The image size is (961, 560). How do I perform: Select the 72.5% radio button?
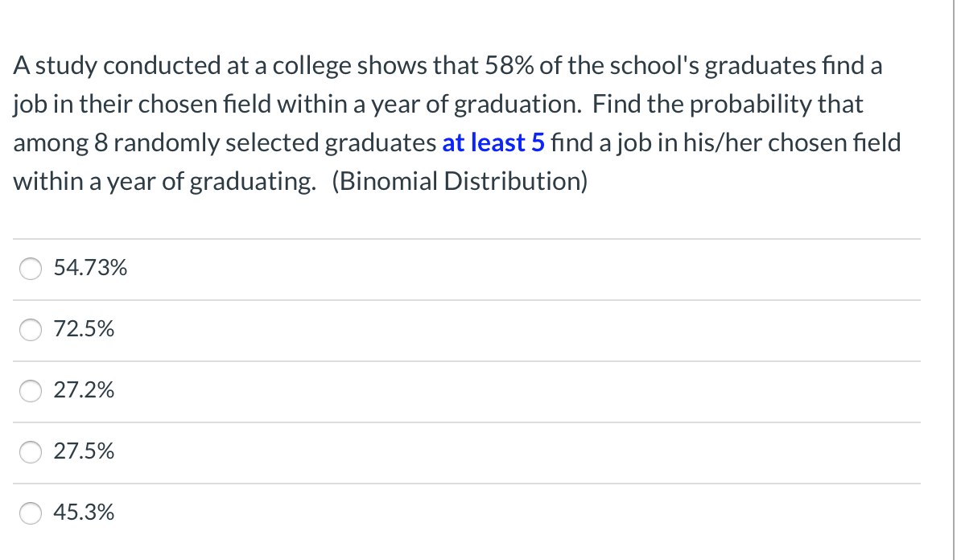coord(30,330)
